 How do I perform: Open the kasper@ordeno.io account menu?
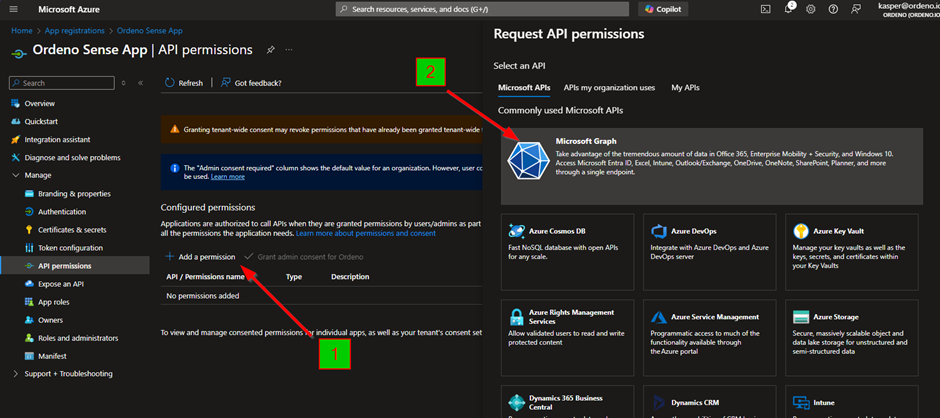(x=909, y=9)
